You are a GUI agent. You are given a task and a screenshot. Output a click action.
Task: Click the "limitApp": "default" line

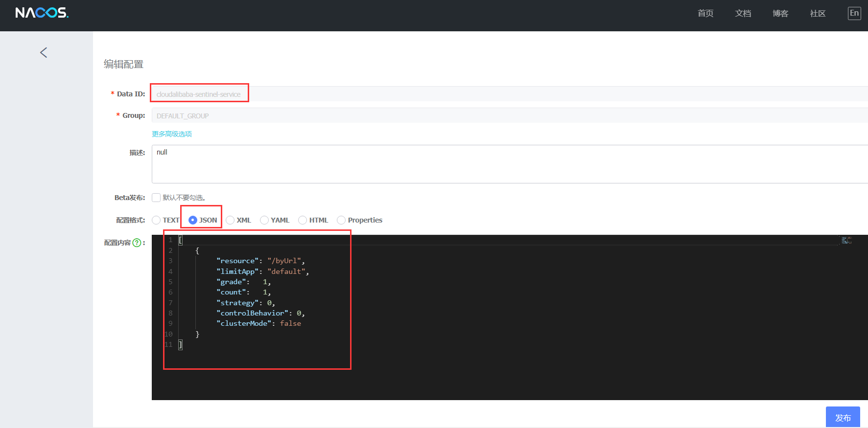point(262,271)
